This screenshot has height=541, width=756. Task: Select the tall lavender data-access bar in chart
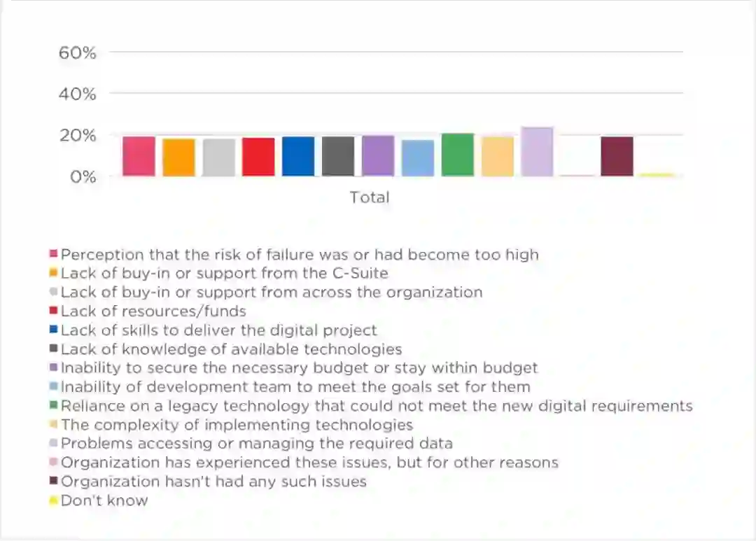[537, 152]
